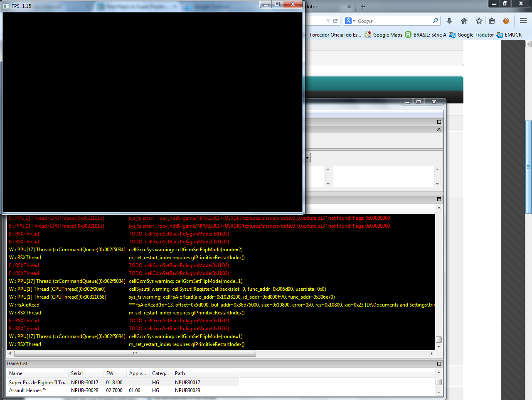
Task: Open the URL history dropdown arrow
Action: (x=328, y=21)
